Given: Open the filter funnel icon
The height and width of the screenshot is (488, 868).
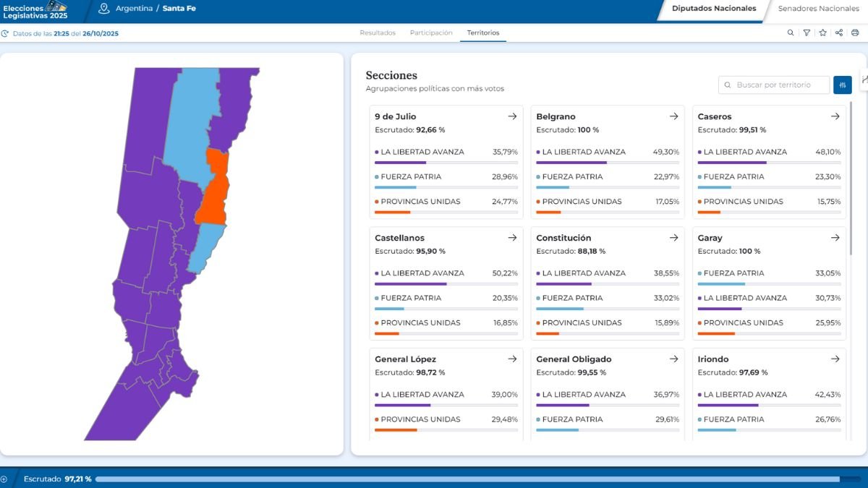Looking at the screenshot, I should pyautogui.click(x=807, y=33).
